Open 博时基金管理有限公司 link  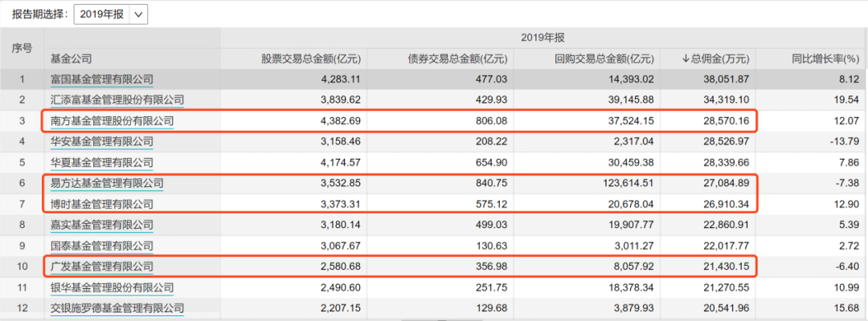pyautogui.click(x=102, y=205)
